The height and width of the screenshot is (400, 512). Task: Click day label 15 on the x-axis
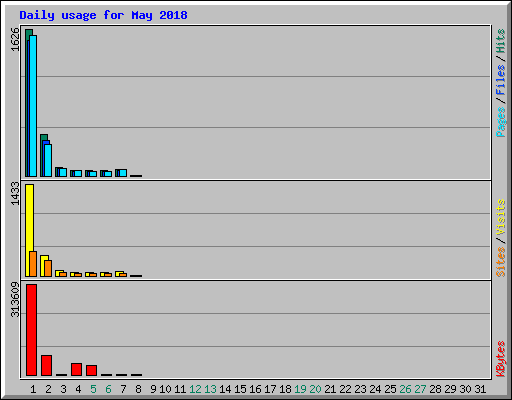pos(240,389)
